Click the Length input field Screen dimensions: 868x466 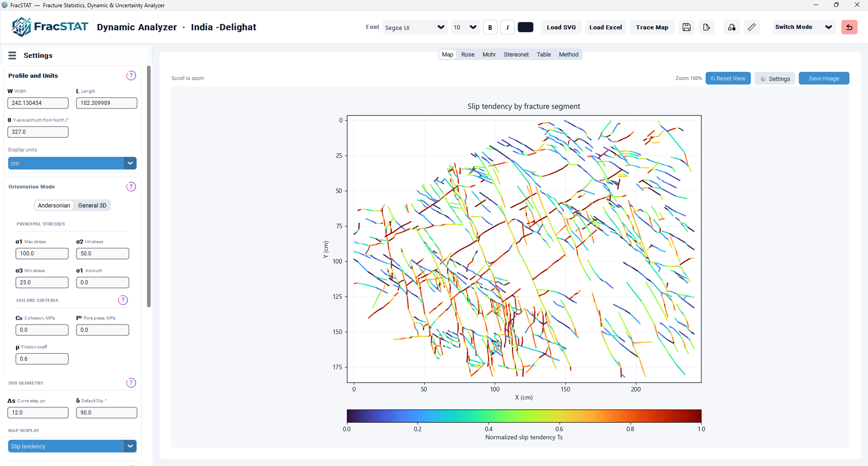tap(107, 103)
